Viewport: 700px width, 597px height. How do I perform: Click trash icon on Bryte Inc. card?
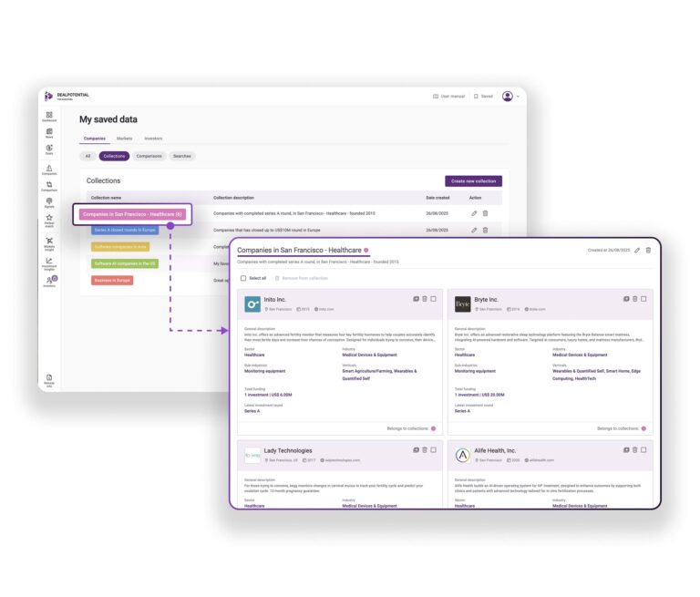pyautogui.click(x=634, y=298)
